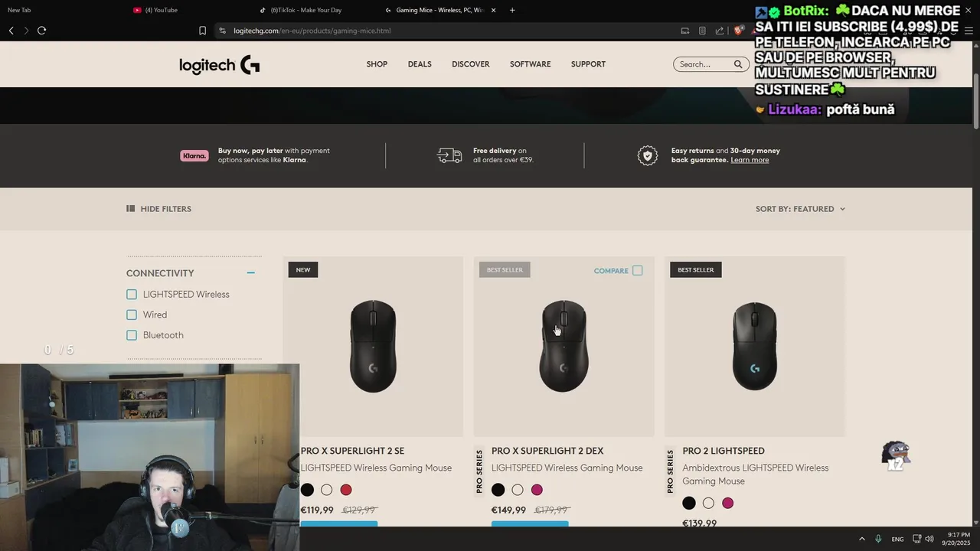980x551 pixels.
Task: Click the cast/screen icon in address bar
Action: pos(684,31)
